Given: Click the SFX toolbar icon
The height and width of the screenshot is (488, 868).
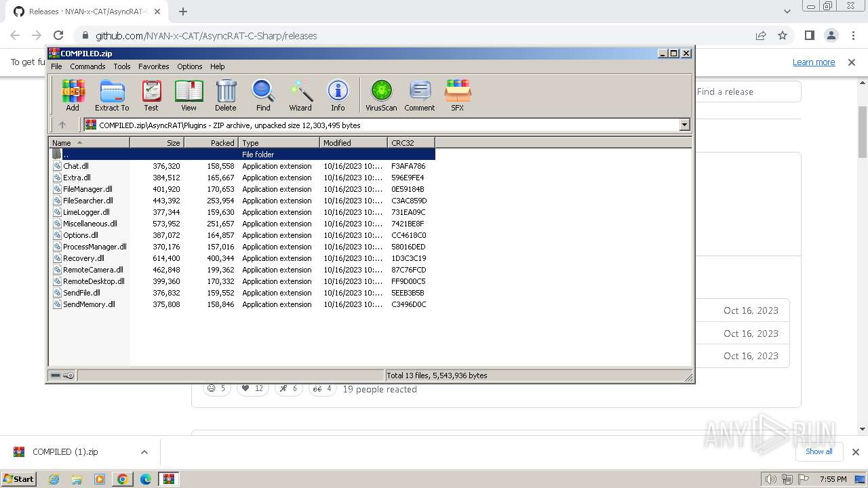Looking at the screenshot, I should tap(458, 95).
